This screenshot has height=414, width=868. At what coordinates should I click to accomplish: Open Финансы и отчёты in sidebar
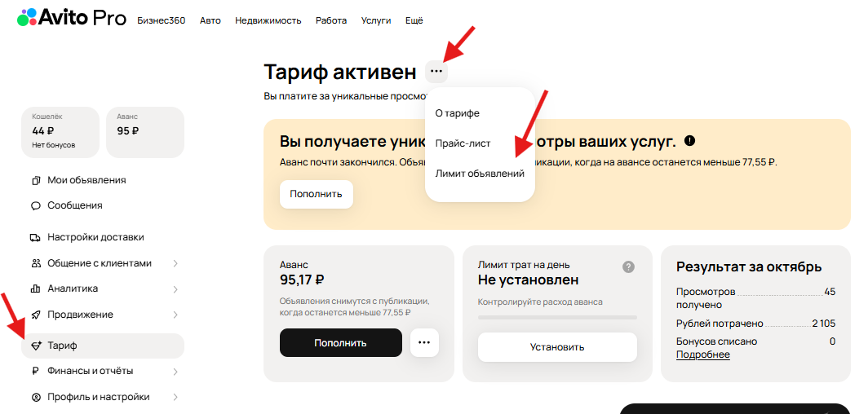pyautogui.click(x=91, y=371)
